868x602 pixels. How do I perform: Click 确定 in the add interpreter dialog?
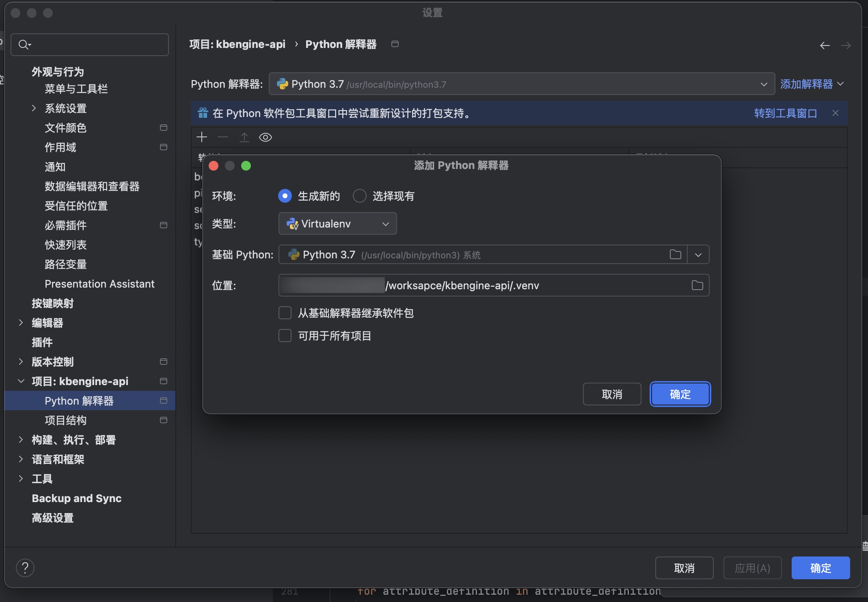point(680,394)
